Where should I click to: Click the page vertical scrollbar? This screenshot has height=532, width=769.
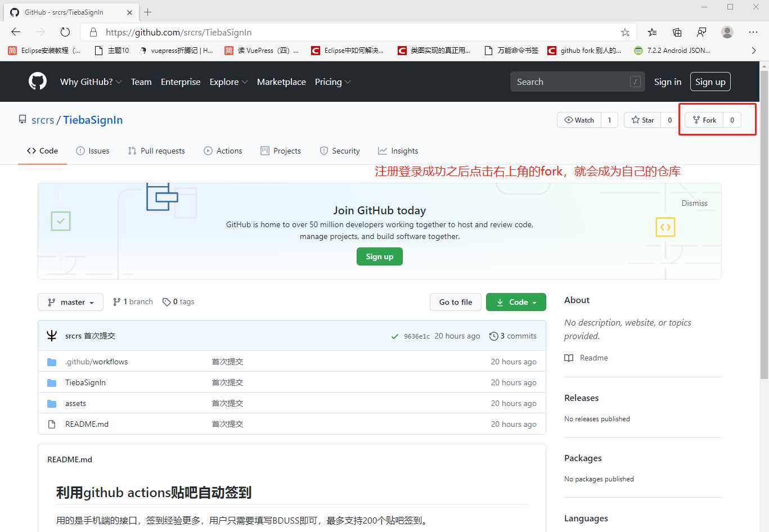point(764,224)
